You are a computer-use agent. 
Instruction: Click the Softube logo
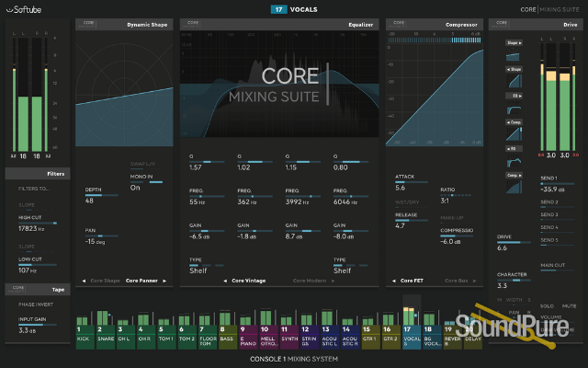coord(28,9)
